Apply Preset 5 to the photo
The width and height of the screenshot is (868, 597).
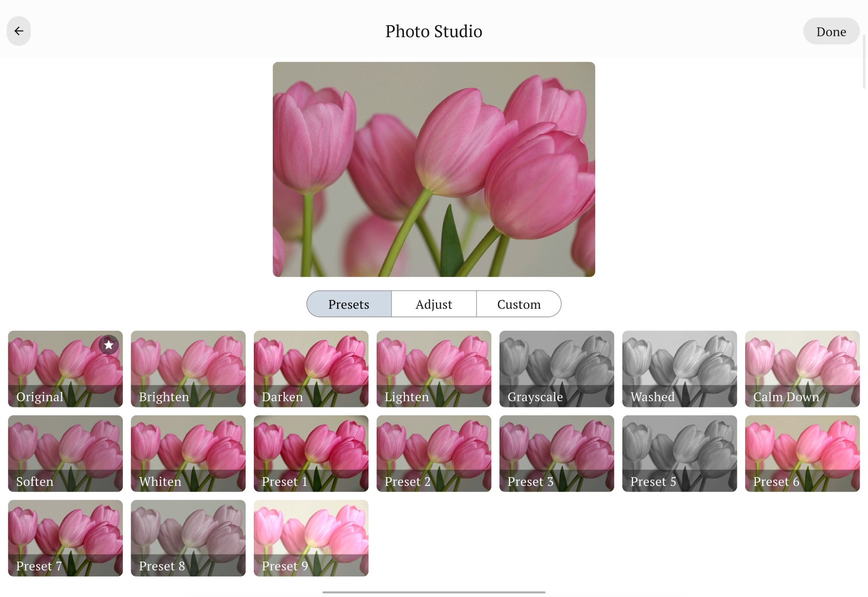click(679, 453)
